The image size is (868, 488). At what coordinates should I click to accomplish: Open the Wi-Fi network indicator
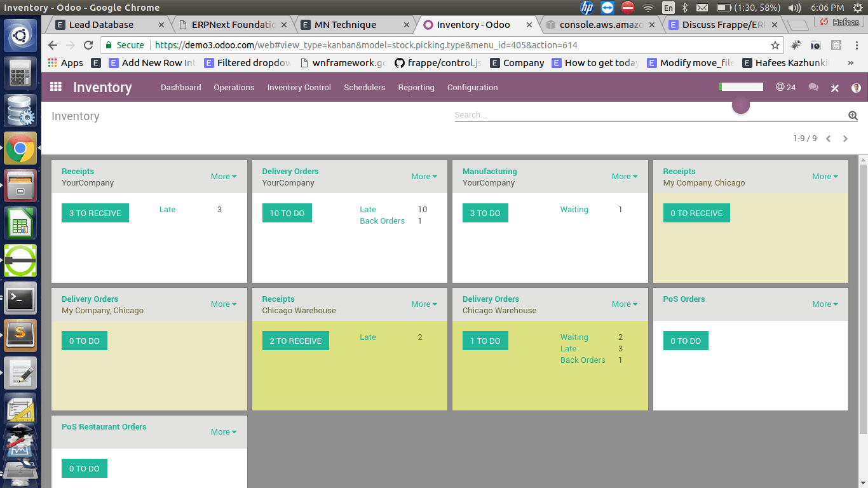648,8
